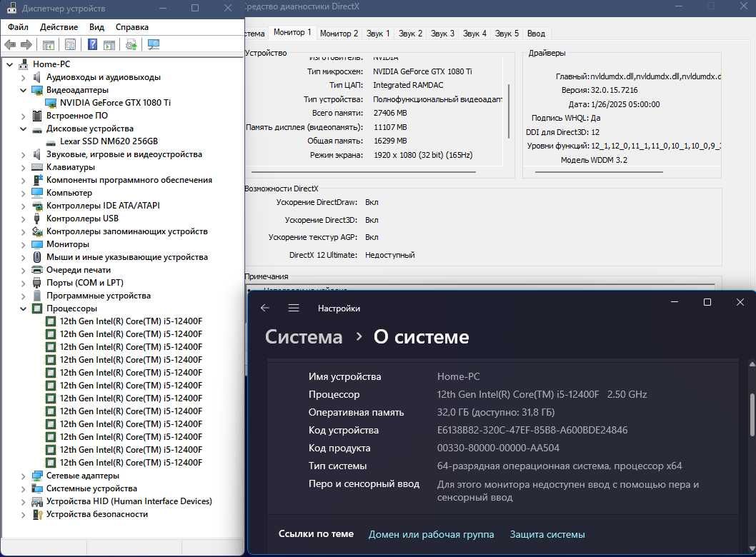The width and height of the screenshot is (756, 557).
Task: Click the screen mode value 1920 x 1080 (165Hz)
Action: [423, 155]
